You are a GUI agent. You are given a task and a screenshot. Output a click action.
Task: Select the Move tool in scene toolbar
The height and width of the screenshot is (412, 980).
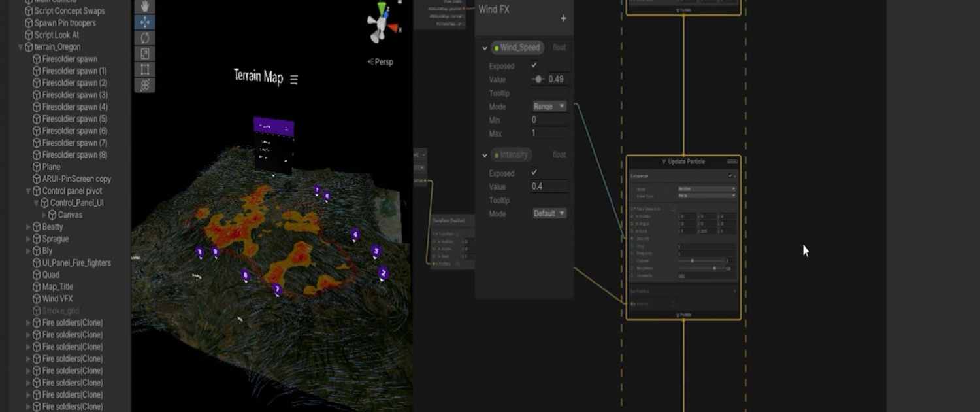pyautogui.click(x=145, y=22)
